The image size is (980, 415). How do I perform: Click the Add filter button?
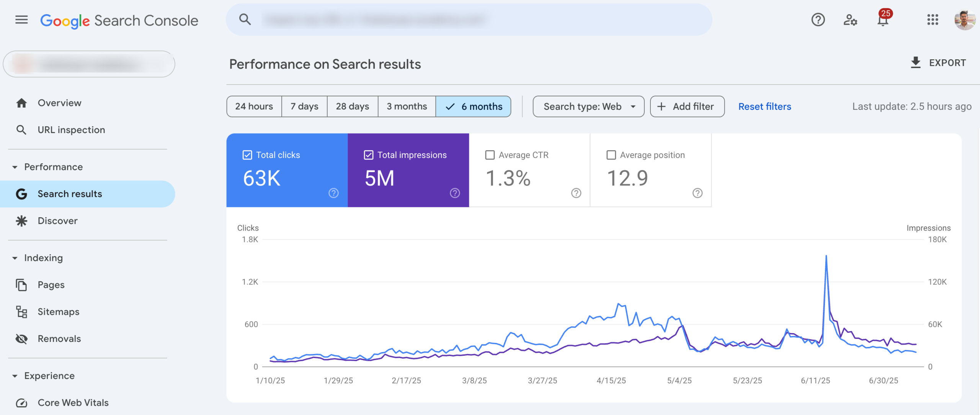(x=687, y=106)
